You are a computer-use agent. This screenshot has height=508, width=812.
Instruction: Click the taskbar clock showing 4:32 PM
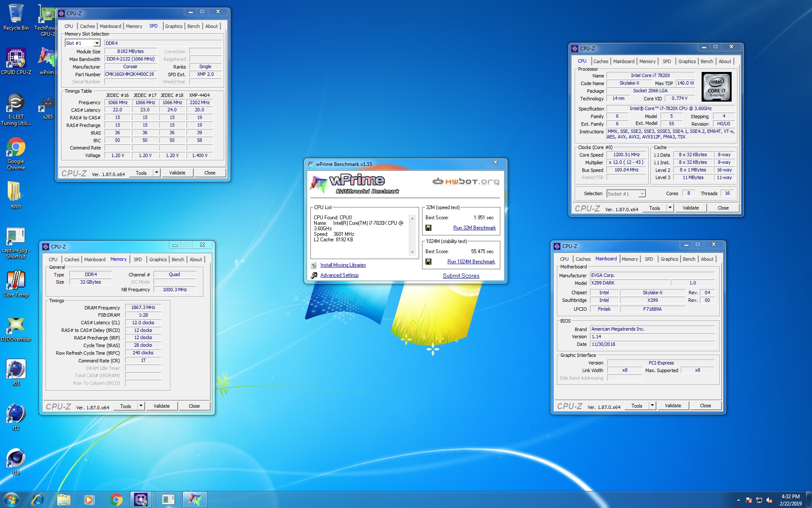[x=790, y=500]
